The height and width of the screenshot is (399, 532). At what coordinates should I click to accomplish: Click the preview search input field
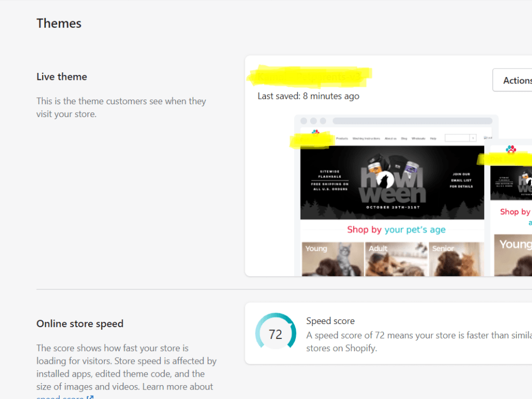458,138
